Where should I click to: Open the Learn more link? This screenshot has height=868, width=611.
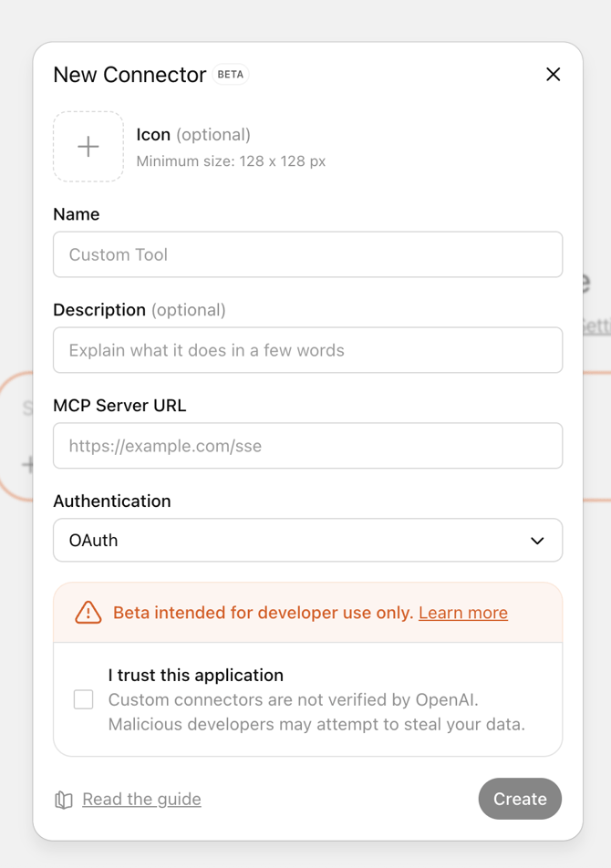click(463, 613)
